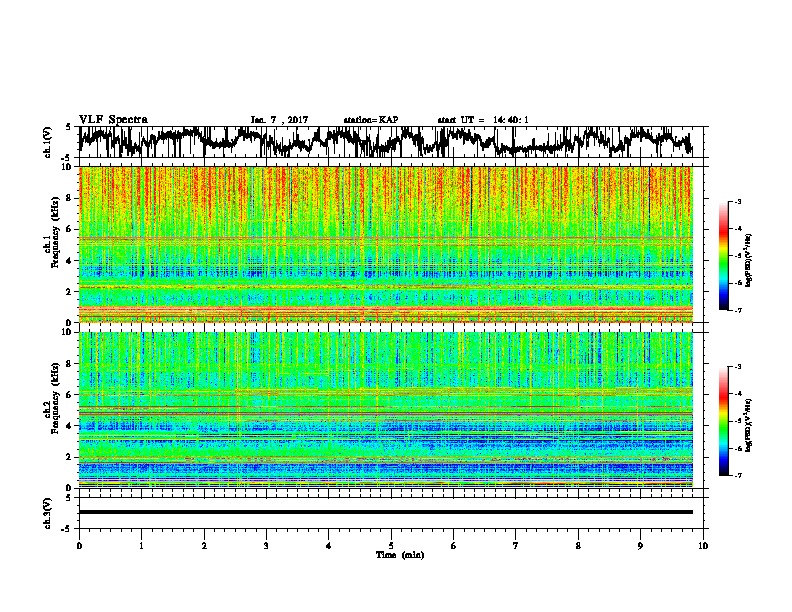792x612 pixels.
Task: Click the "-3" label on ch.2 color bar
Action: [737, 367]
